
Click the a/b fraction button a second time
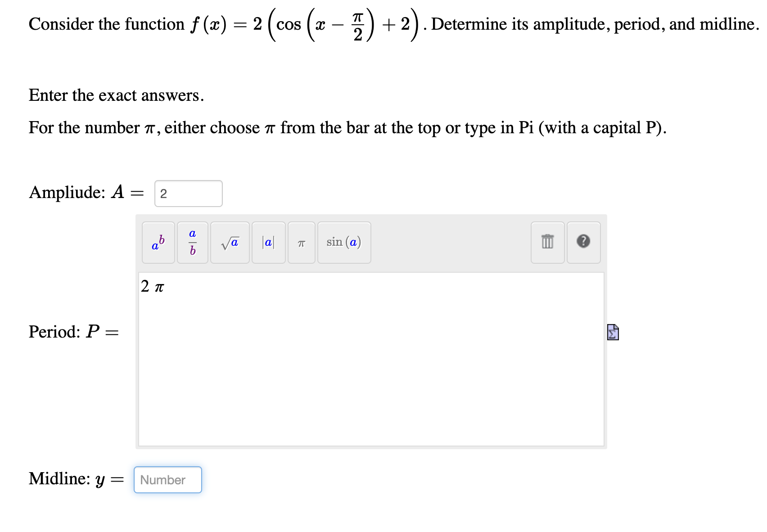coord(192,243)
